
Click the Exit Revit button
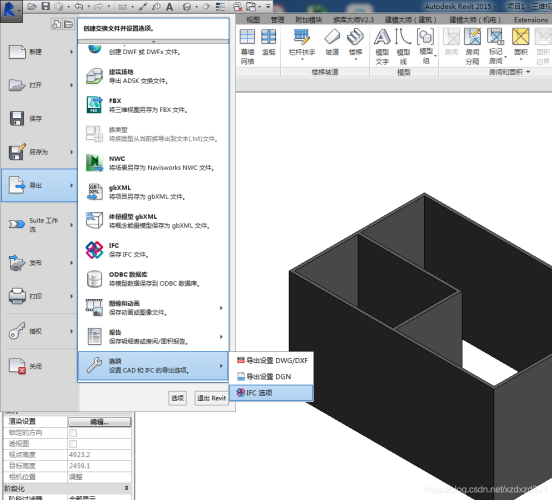click(211, 398)
